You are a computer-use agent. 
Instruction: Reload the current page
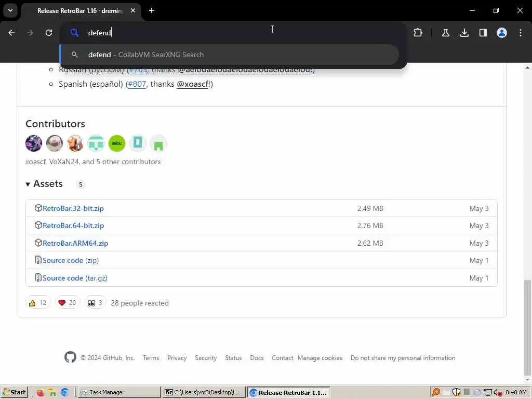49,33
